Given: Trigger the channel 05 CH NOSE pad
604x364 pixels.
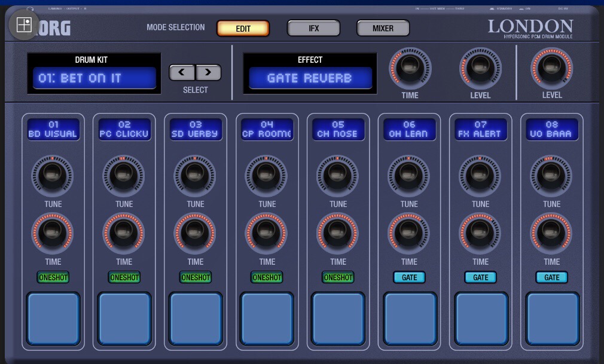Looking at the screenshot, I should [338, 319].
